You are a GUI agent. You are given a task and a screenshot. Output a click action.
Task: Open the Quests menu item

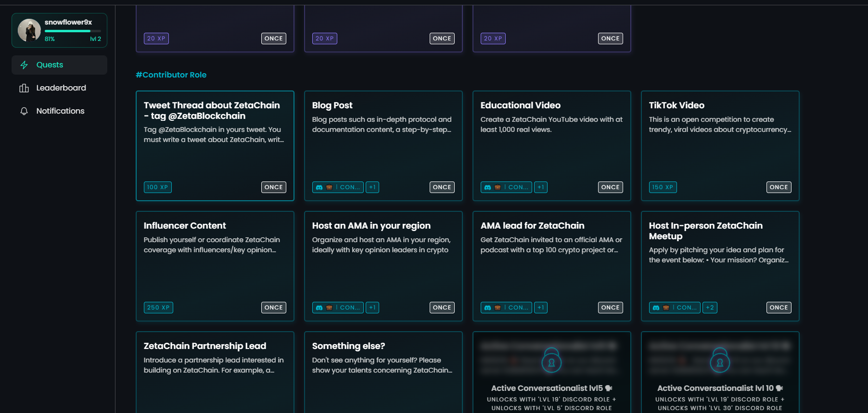[x=59, y=65]
